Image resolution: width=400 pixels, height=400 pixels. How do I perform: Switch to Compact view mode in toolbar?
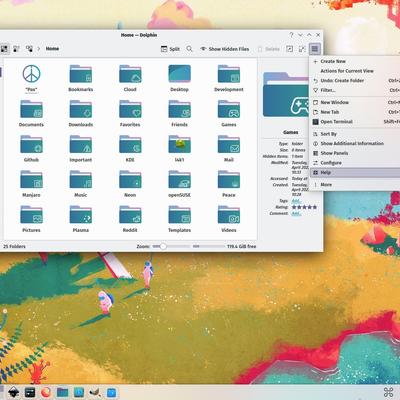point(16,49)
